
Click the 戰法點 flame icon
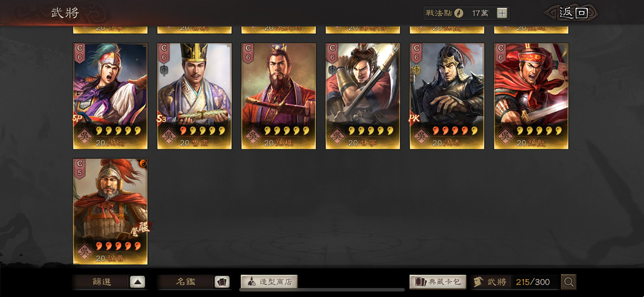click(459, 13)
